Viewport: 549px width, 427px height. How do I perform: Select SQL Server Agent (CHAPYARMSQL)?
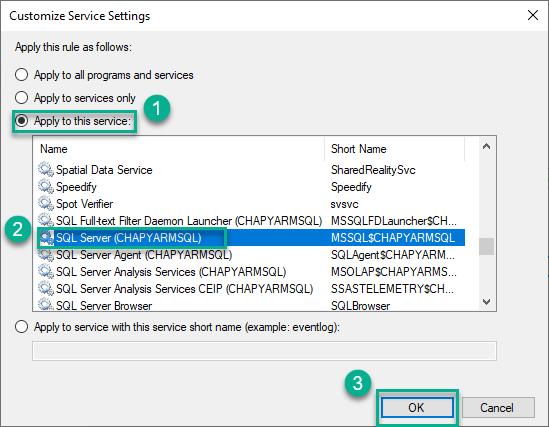coord(144,255)
